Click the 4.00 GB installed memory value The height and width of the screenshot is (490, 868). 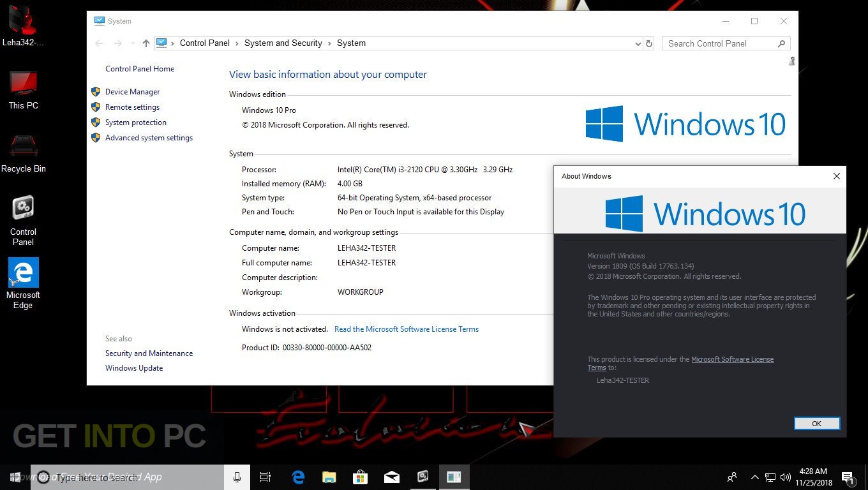tap(350, 184)
